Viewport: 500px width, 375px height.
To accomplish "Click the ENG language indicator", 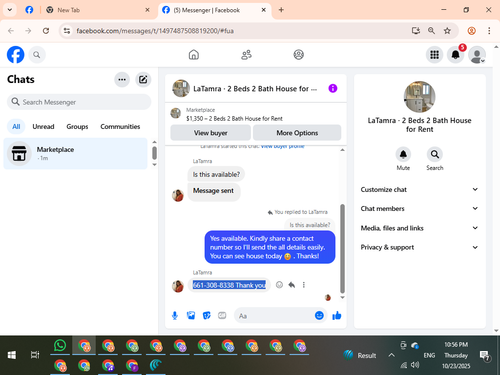I will 429,355.
